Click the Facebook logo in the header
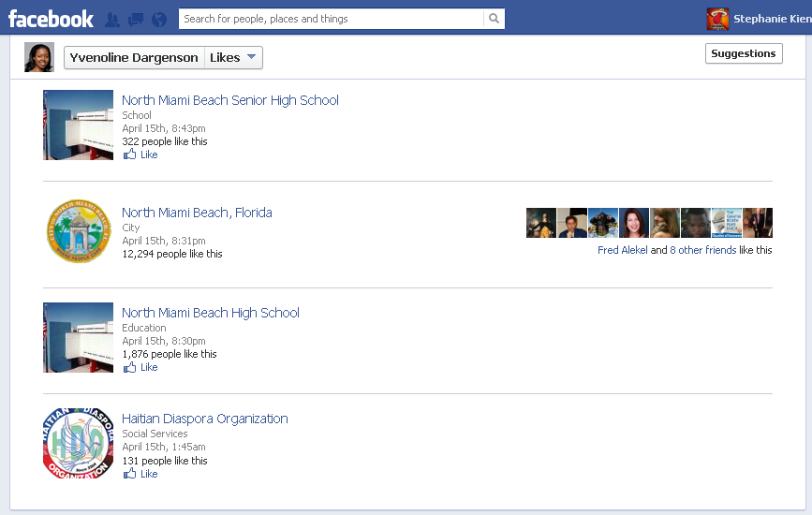This screenshot has height=515, width=812. 51,19
